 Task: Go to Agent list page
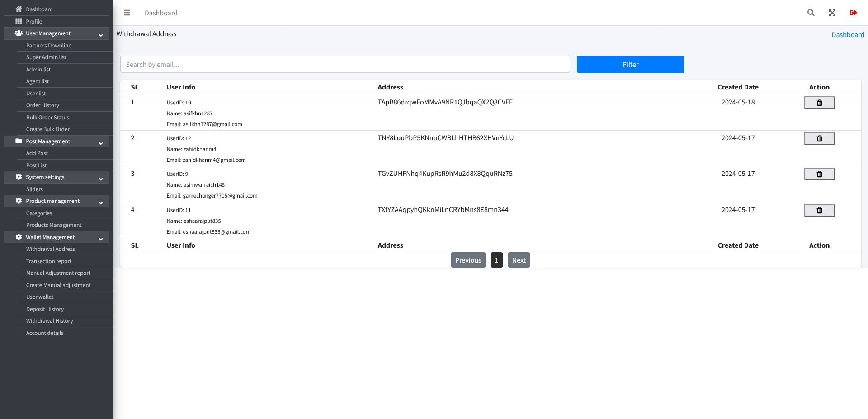click(38, 81)
